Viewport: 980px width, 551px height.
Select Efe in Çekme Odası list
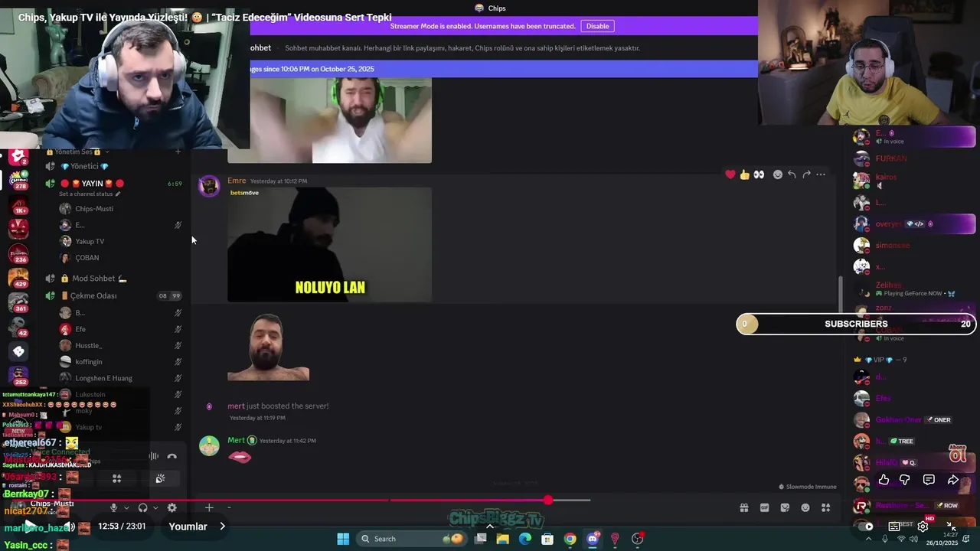point(80,329)
